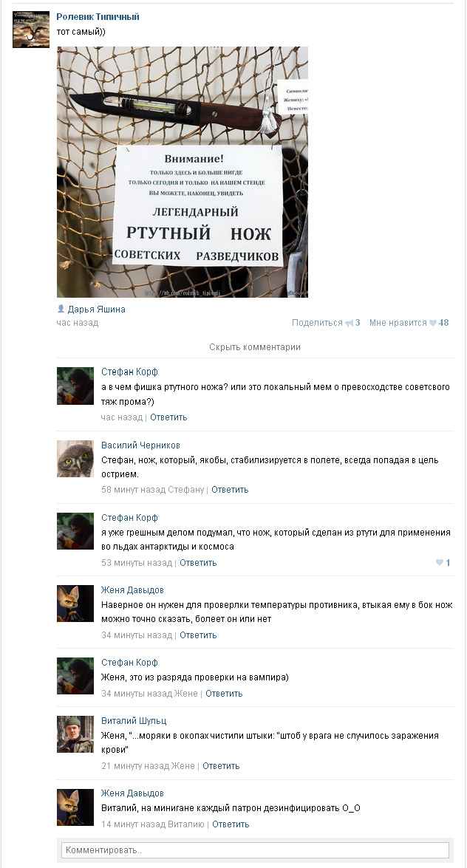
Task: Click Ответить under the minigun comment
Action: click(x=231, y=824)
